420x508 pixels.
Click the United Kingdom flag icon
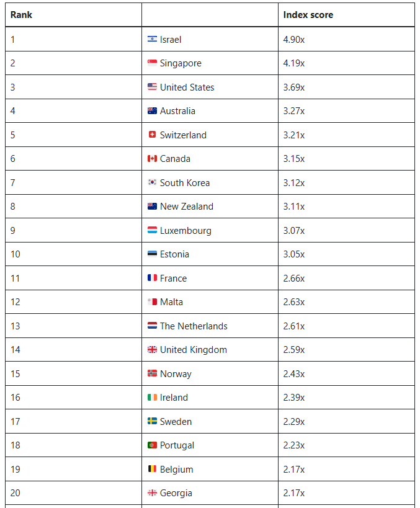click(x=152, y=350)
